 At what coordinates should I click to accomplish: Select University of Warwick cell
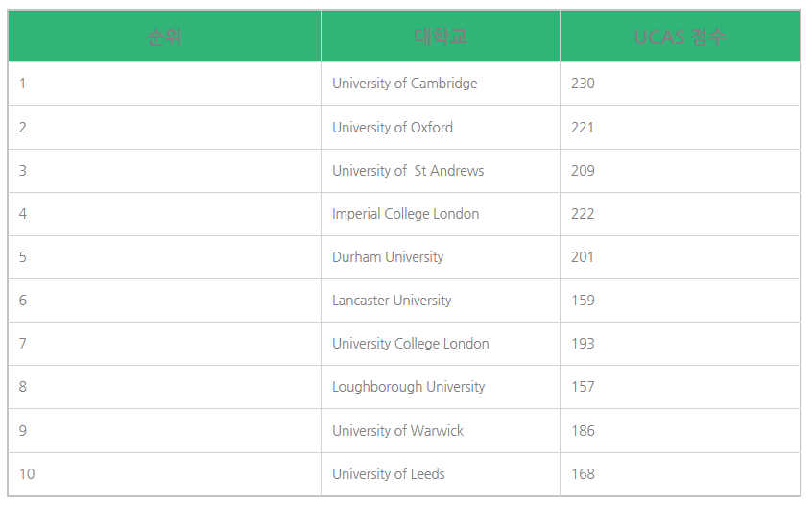point(441,430)
